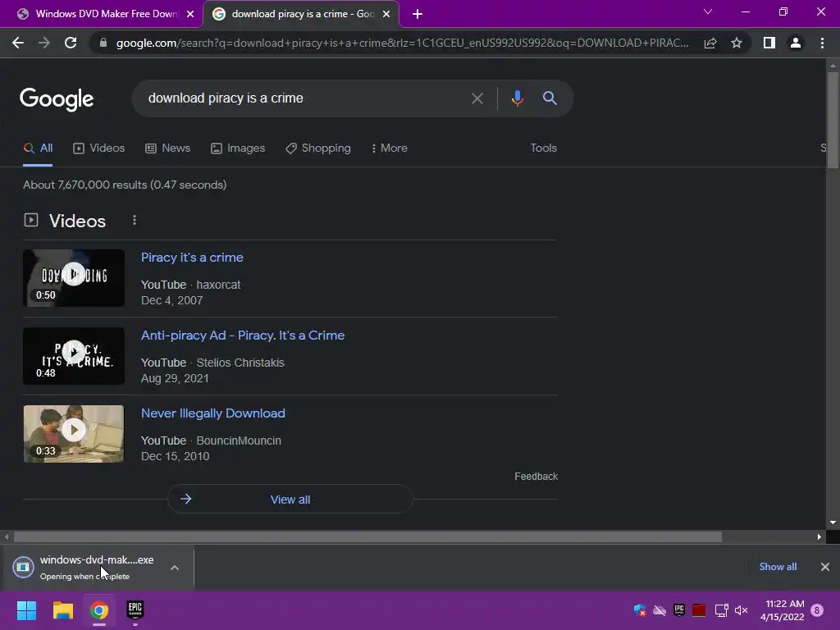Open the Piracy it's a crime video link

(x=192, y=258)
